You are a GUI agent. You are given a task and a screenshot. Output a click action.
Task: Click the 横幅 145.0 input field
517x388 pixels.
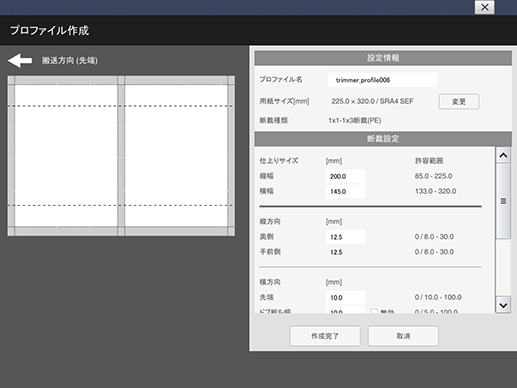pos(346,191)
